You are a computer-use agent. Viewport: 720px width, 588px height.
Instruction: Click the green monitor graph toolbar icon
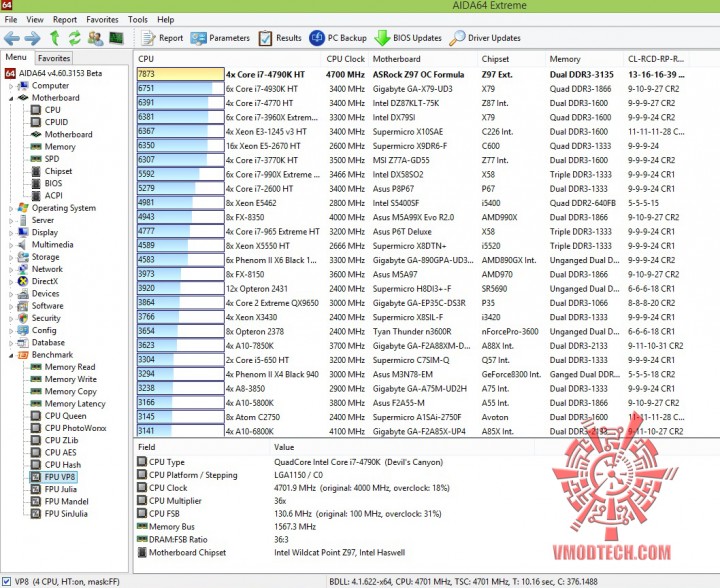pos(116,38)
